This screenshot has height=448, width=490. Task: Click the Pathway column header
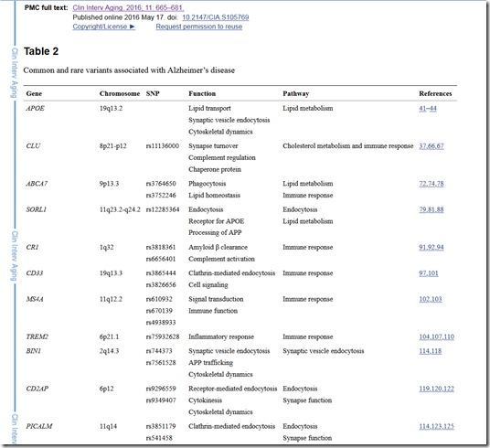295,93
